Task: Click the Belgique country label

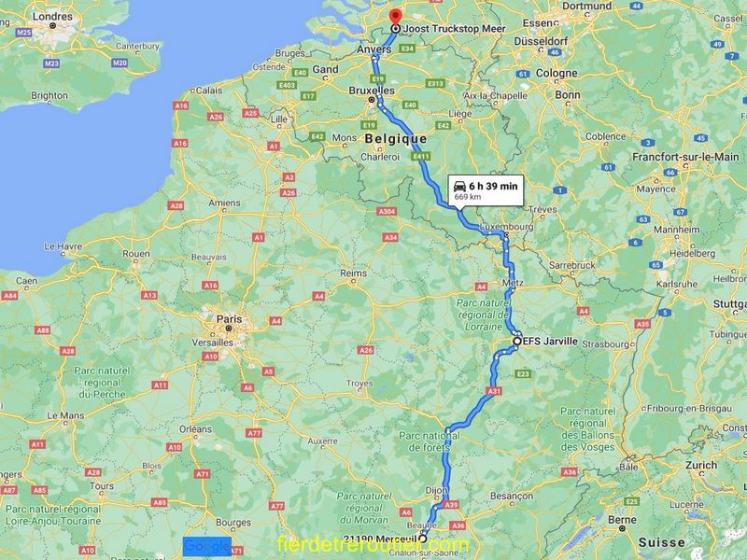Action: [396, 139]
